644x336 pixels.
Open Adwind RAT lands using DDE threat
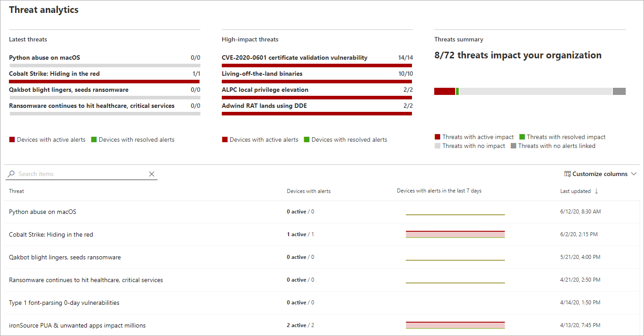click(x=264, y=106)
